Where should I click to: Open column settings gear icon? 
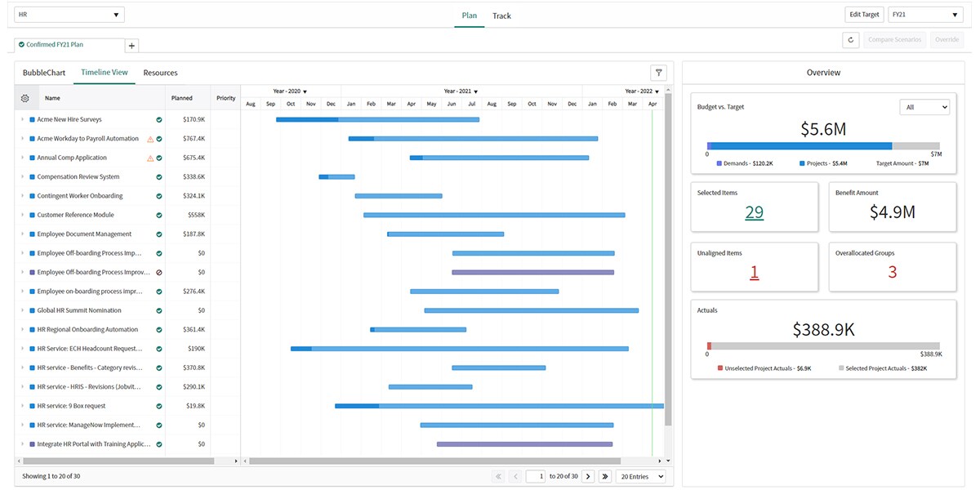tap(25, 98)
